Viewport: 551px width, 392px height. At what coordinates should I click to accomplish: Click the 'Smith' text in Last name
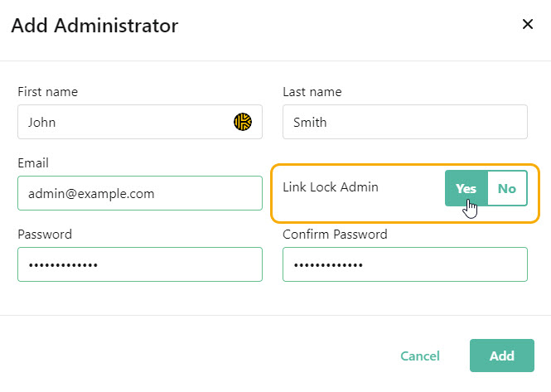310,123
